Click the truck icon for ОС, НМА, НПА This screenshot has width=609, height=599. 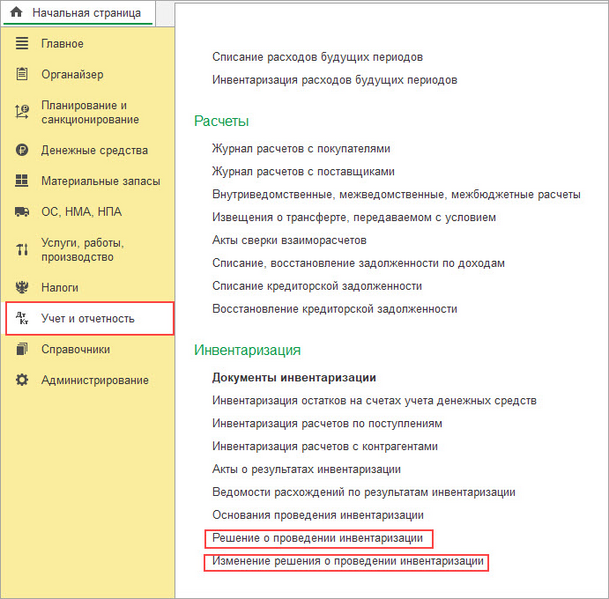pyautogui.click(x=22, y=211)
